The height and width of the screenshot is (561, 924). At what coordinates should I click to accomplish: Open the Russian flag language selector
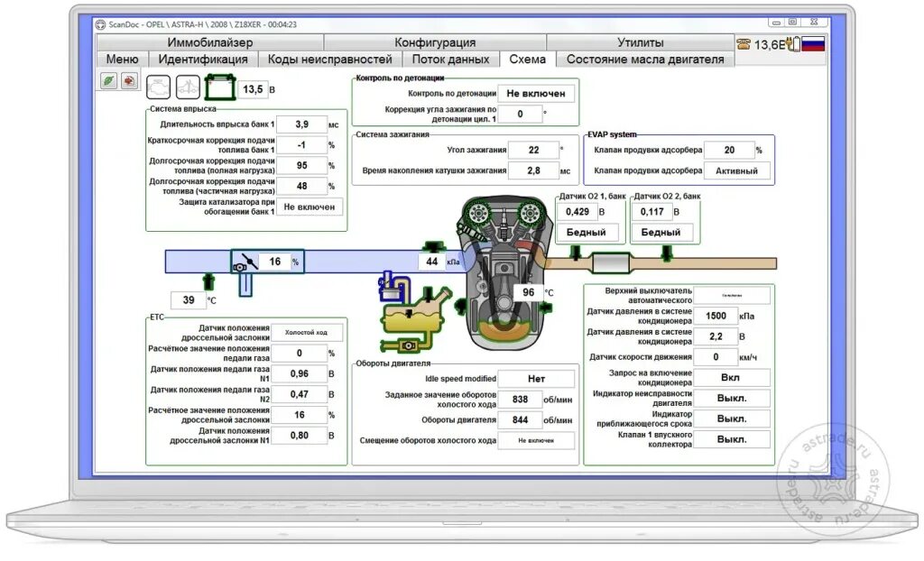pyautogui.click(x=813, y=43)
